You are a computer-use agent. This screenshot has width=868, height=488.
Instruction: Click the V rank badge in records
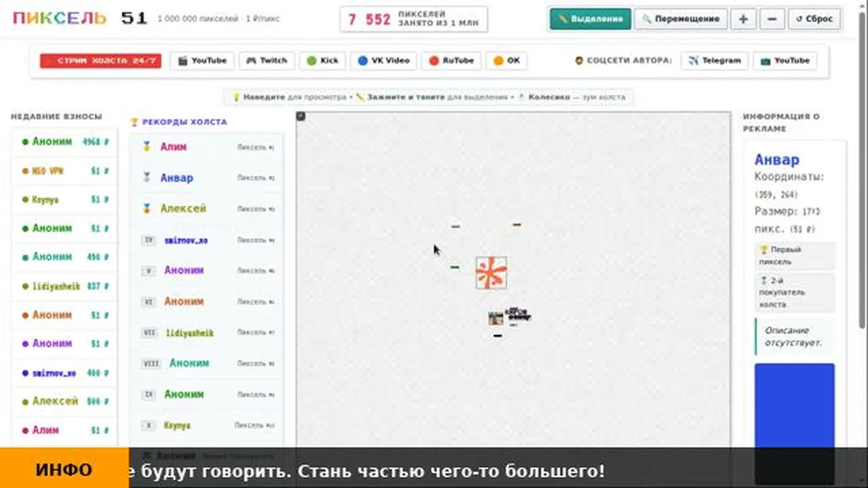149,270
